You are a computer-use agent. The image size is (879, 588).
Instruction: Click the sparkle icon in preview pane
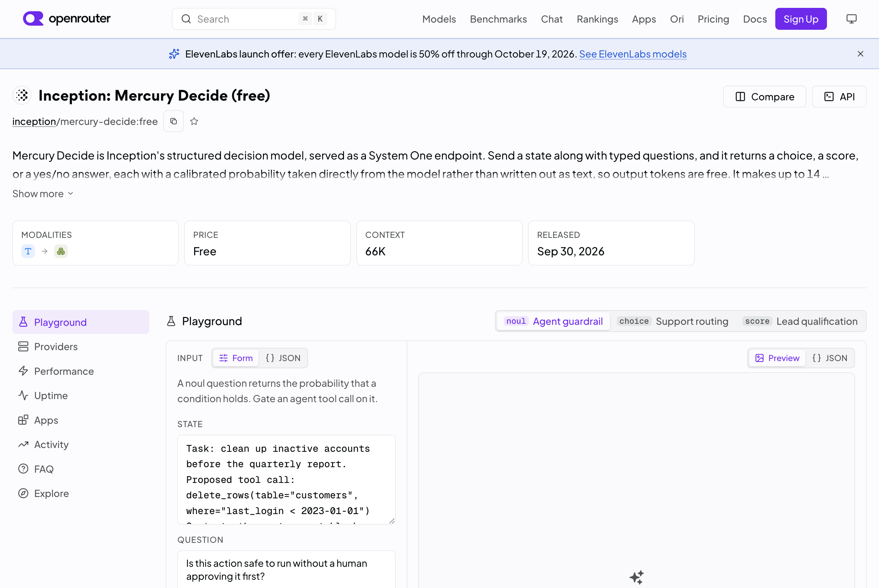pyautogui.click(x=636, y=577)
